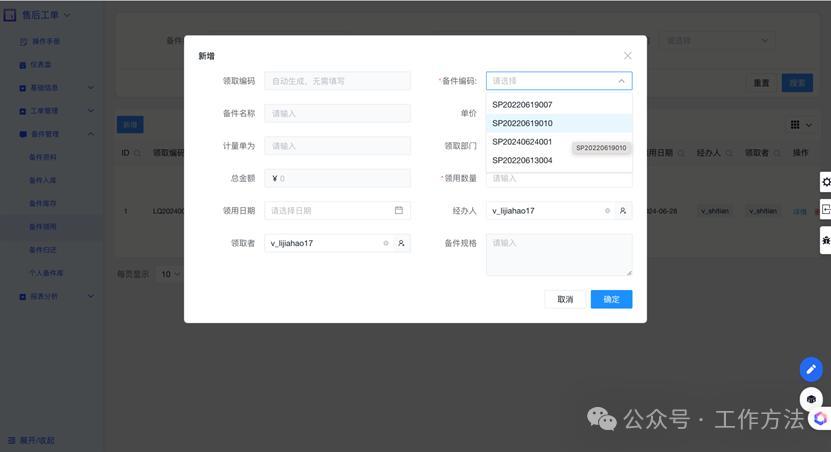
Task: Choose SP20220613004 from dropdown list
Action: coord(522,161)
